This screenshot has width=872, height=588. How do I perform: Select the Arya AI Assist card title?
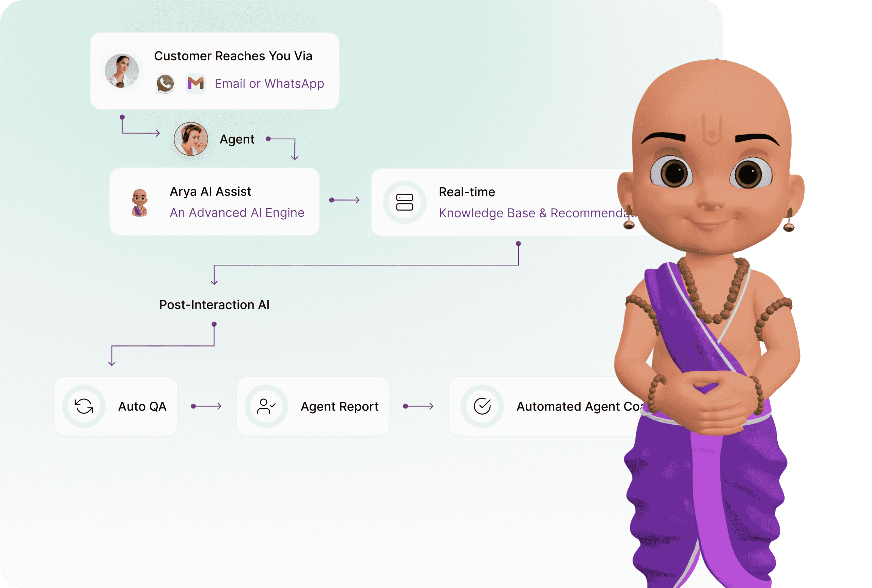[x=210, y=191]
